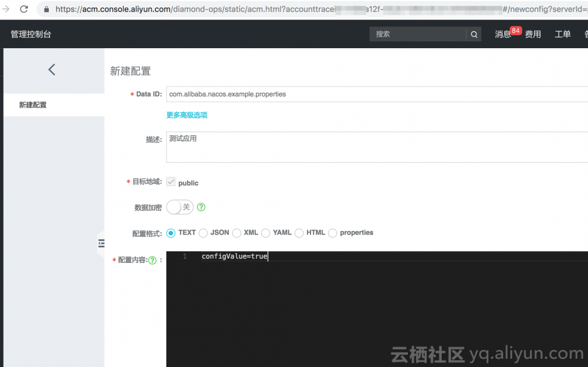Open the 工单 menu item
The height and width of the screenshot is (367, 588).
click(x=563, y=34)
